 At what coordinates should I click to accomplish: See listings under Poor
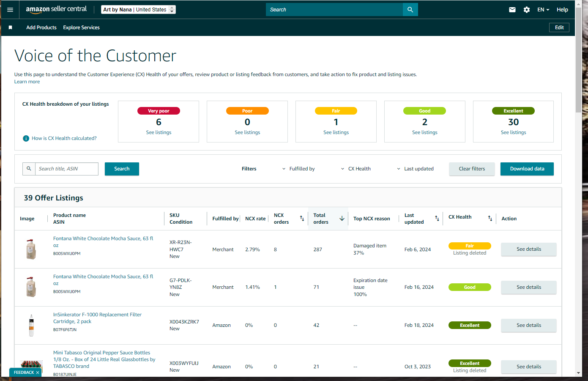pyautogui.click(x=247, y=132)
